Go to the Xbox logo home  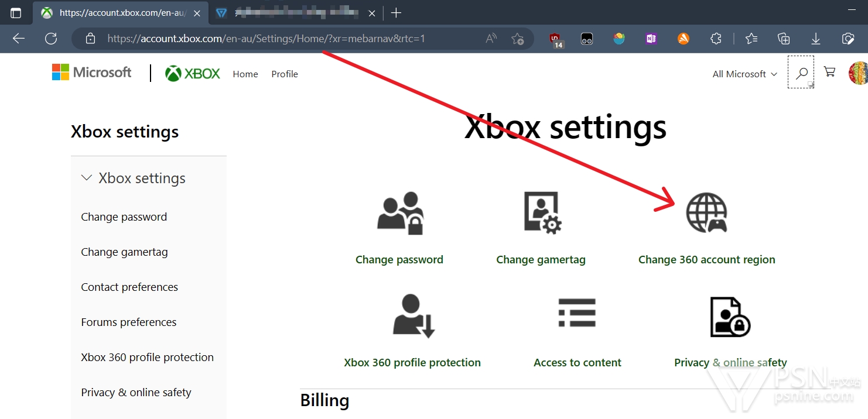(193, 73)
